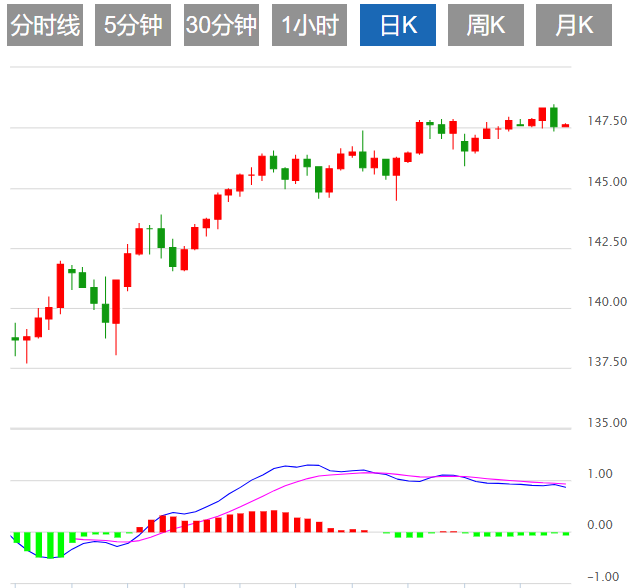Click the 145.00 price axis label

point(607,181)
